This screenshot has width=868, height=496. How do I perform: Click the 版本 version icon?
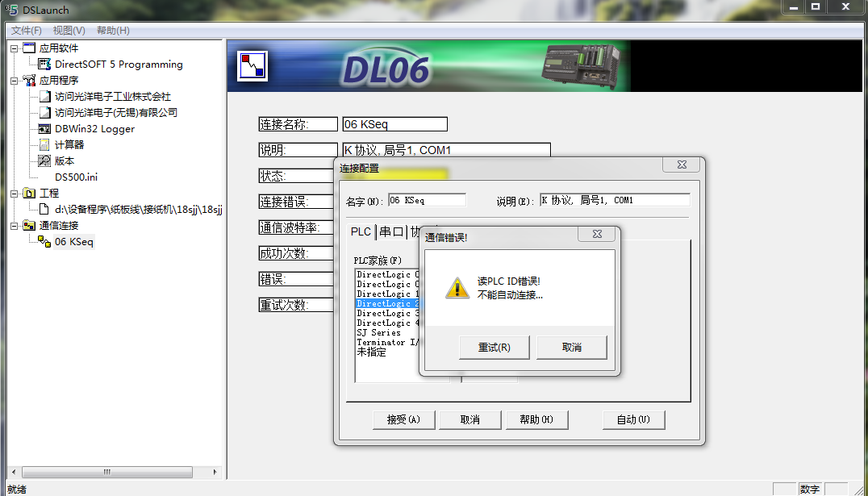point(44,161)
